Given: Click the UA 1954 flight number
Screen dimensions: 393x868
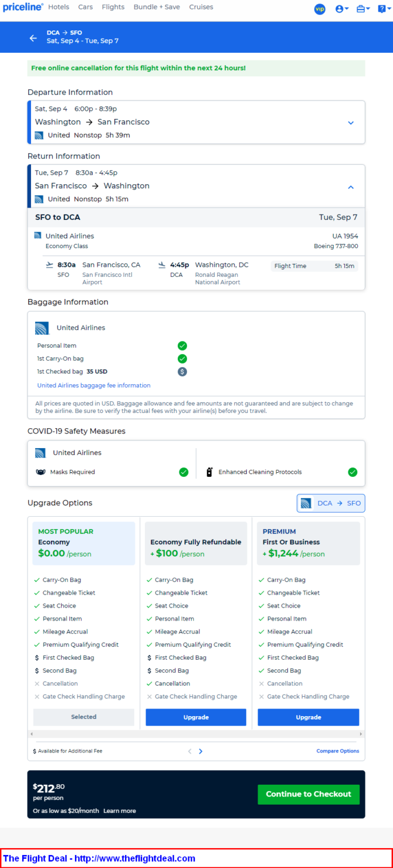Looking at the screenshot, I should pos(345,236).
